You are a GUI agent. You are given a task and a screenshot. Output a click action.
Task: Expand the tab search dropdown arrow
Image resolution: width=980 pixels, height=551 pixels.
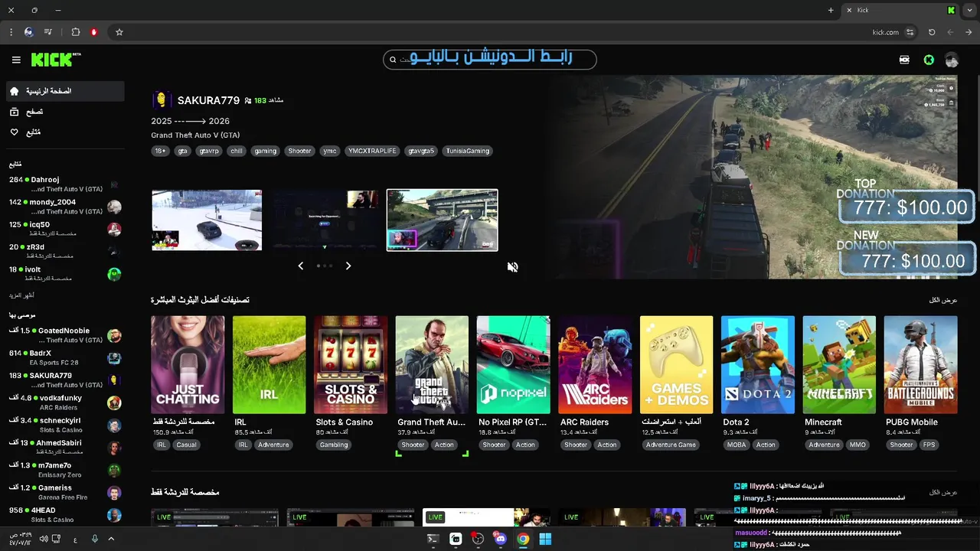click(970, 10)
